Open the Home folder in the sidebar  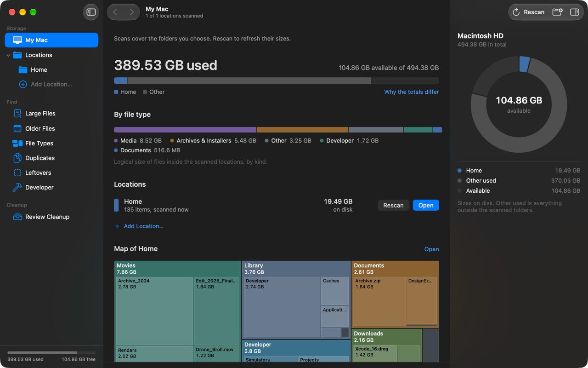tap(51, 69)
